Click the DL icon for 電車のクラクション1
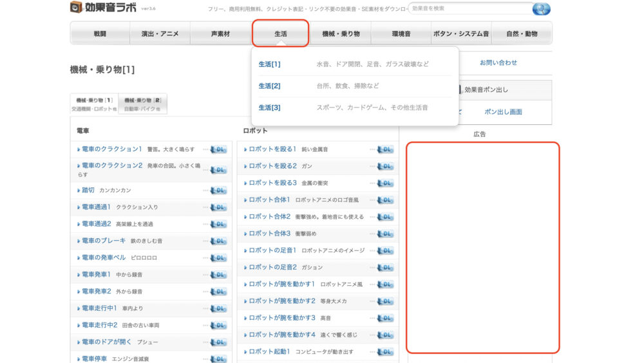The width and height of the screenshot is (644, 363). [218, 150]
